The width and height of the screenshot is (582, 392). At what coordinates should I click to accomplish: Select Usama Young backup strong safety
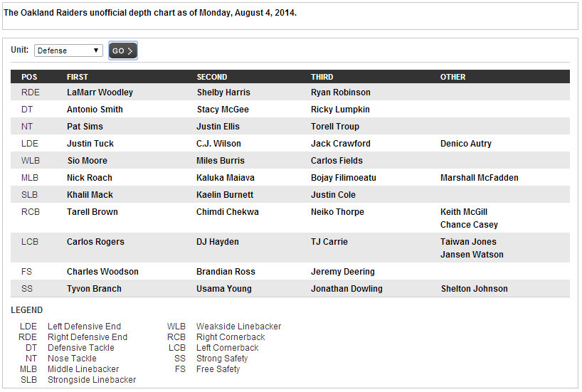pyautogui.click(x=223, y=289)
